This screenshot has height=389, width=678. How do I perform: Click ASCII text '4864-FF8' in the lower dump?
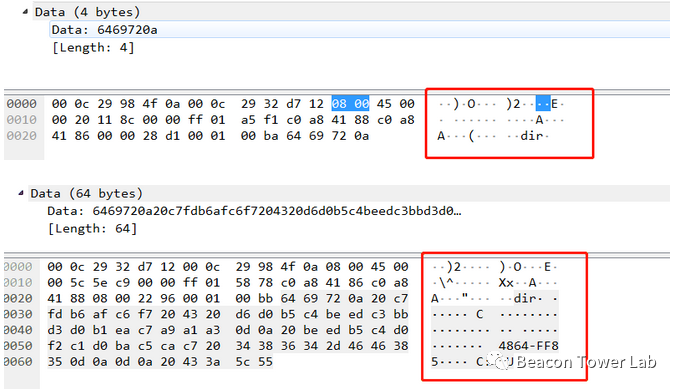pos(528,346)
